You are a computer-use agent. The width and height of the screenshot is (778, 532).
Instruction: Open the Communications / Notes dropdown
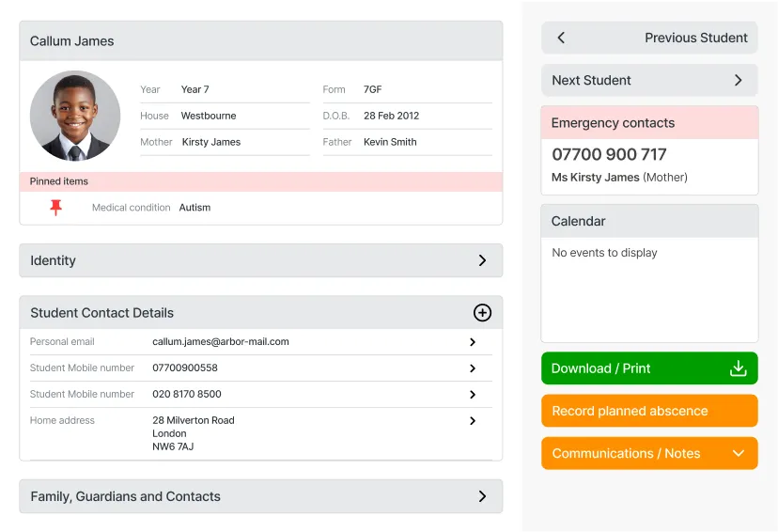[x=649, y=453]
